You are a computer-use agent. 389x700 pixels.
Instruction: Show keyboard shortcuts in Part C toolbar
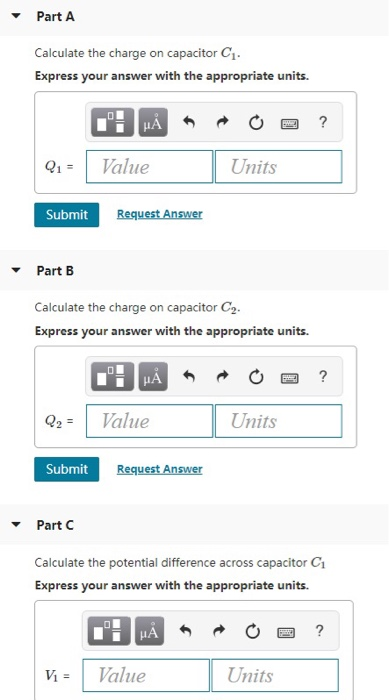[286, 632]
